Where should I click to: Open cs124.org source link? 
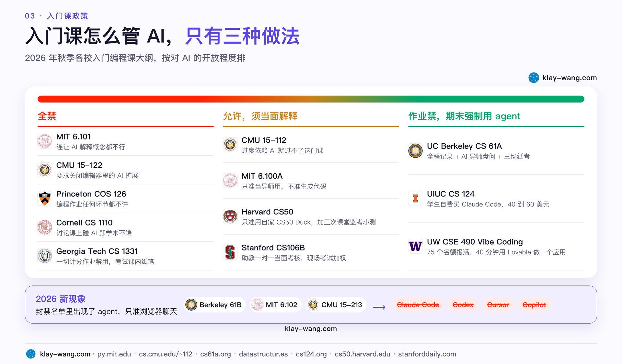click(x=311, y=354)
